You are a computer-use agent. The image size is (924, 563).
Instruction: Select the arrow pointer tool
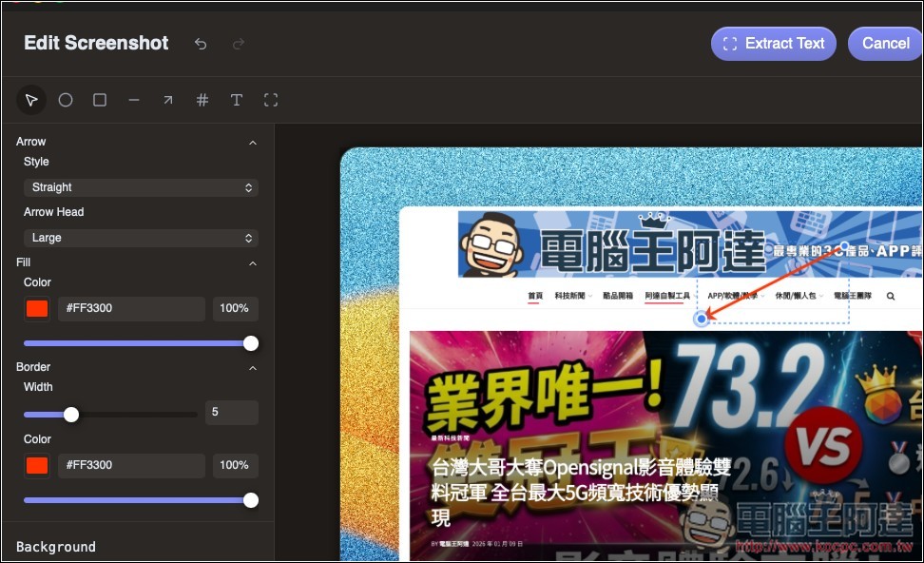coord(30,100)
